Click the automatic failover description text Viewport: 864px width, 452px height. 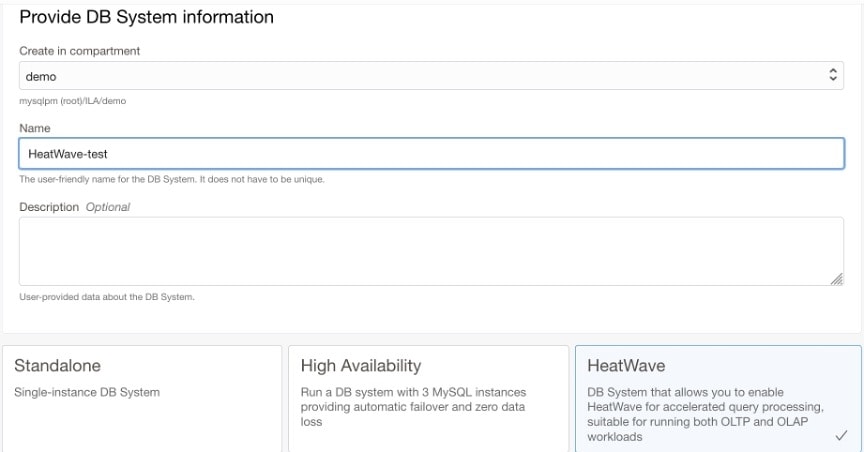click(x=413, y=407)
